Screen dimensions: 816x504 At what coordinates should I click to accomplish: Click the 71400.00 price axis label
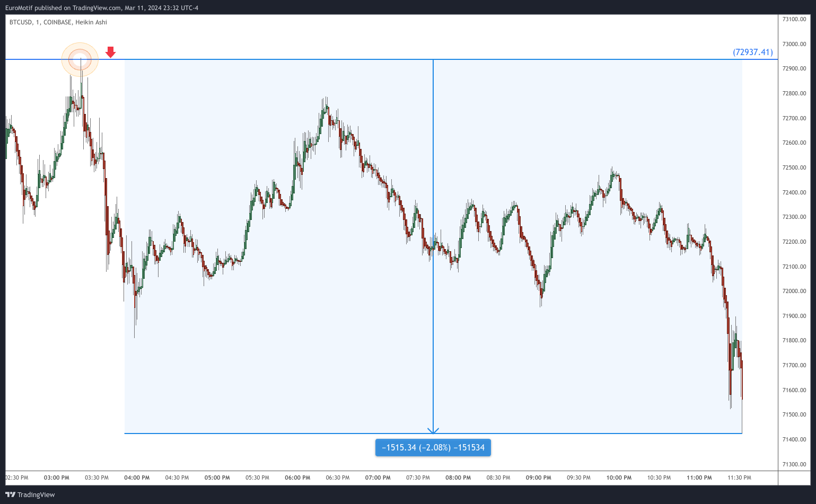pos(794,439)
